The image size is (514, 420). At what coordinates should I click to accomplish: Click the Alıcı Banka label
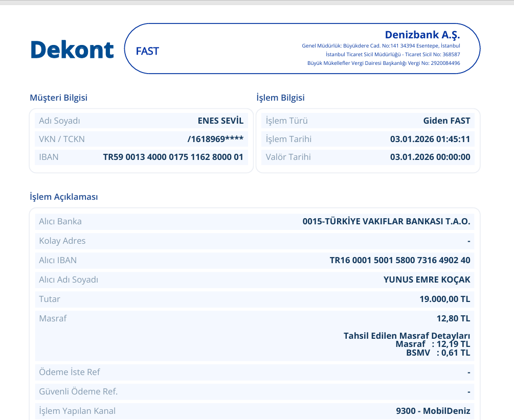[60, 221]
